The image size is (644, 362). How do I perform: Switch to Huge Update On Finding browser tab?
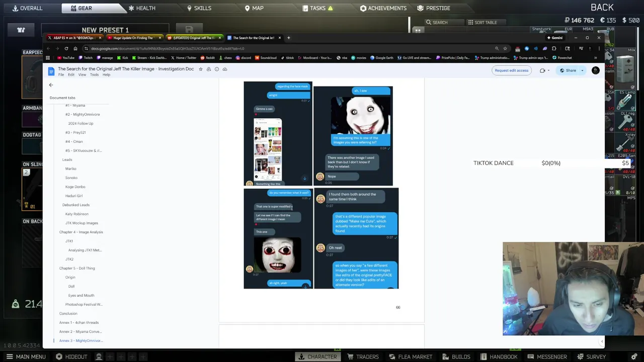(134, 38)
